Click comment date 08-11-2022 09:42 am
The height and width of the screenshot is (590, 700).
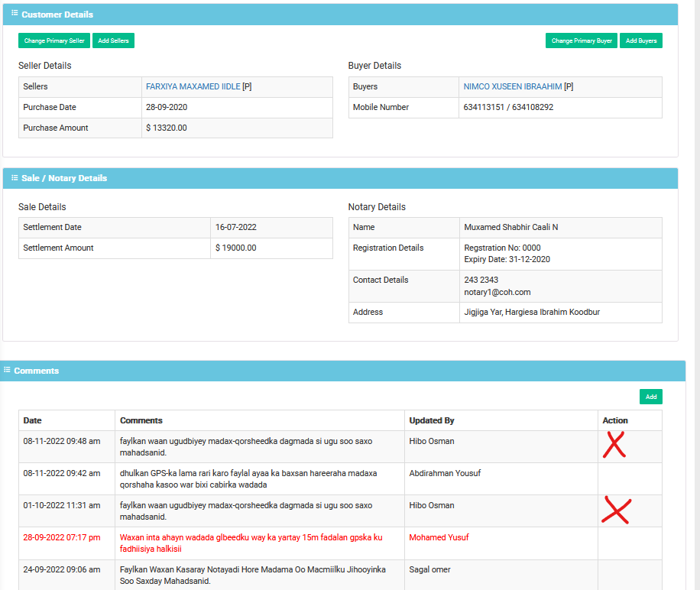click(62, 473)
